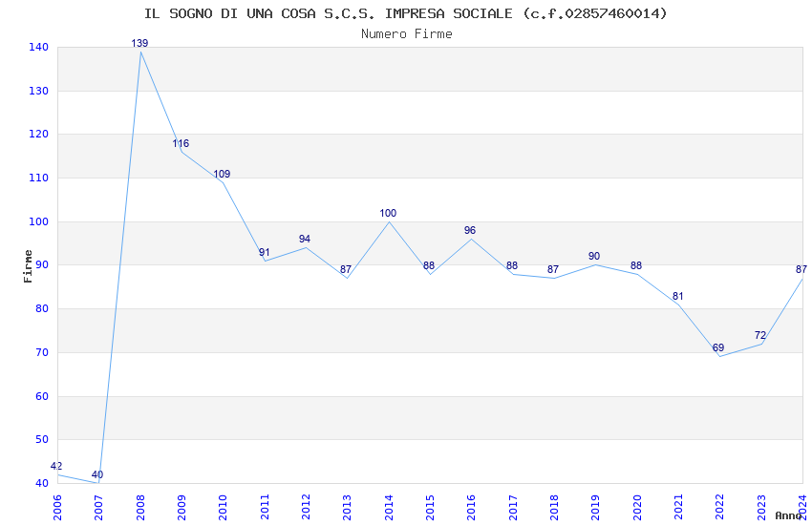812x525 pixels.
Task: Select the 100 data label
Action: coord(388,213)
